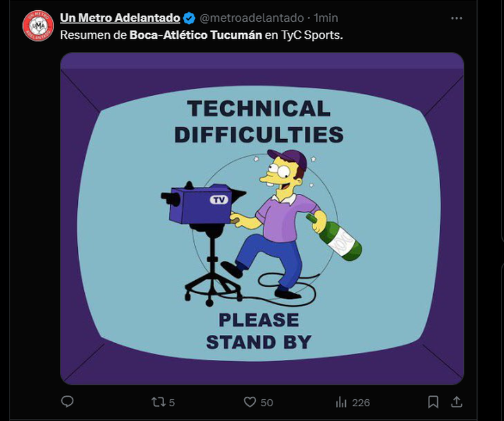Bookmark this tweet
Screen dimensions: 504x421
pyautogui.click(x=433, y=402)
